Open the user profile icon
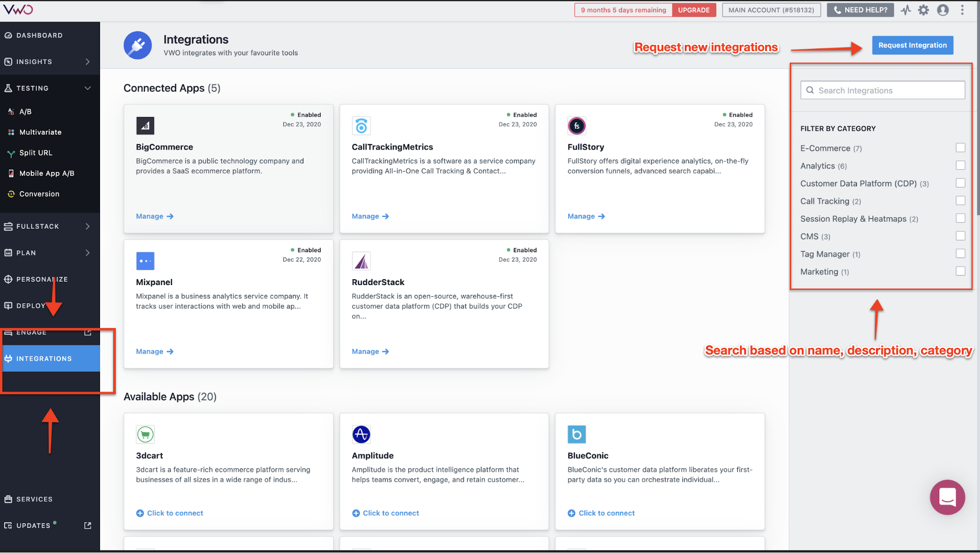This screenshot has width=980, height=553. click(x=942, y=10)
